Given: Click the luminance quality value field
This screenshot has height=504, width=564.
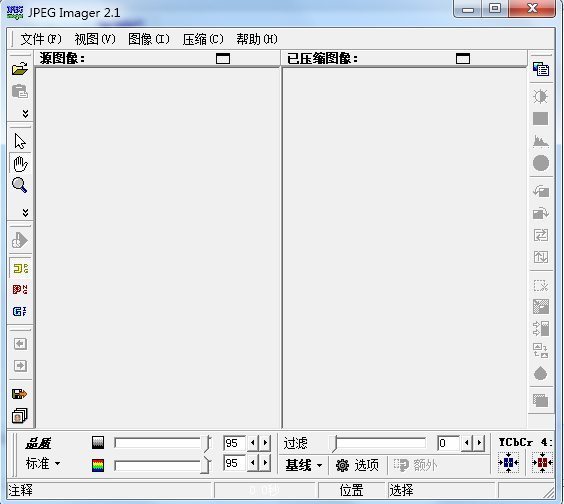Looking at the screenshot, I should point(234,443).
